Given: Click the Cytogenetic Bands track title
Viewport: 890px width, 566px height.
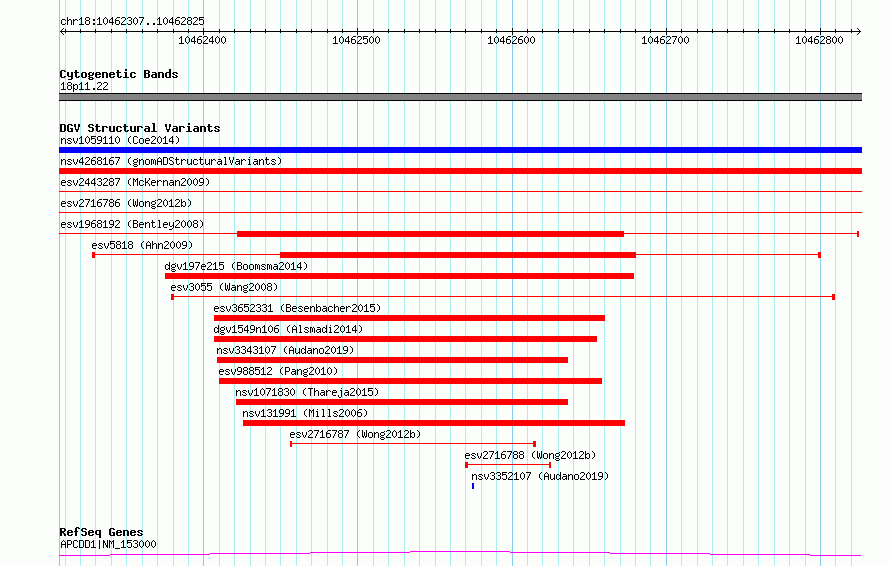Looking at the screenshot, I should [x=119, y=74].
